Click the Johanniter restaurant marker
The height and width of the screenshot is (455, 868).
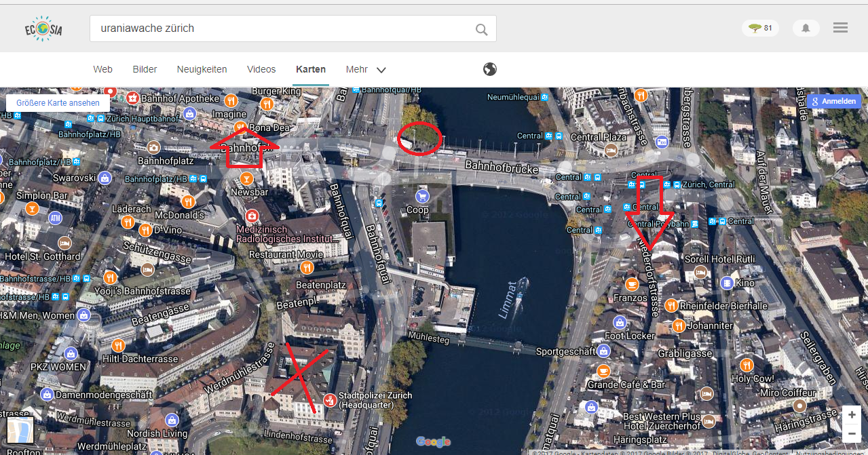(x=678, y=325)
